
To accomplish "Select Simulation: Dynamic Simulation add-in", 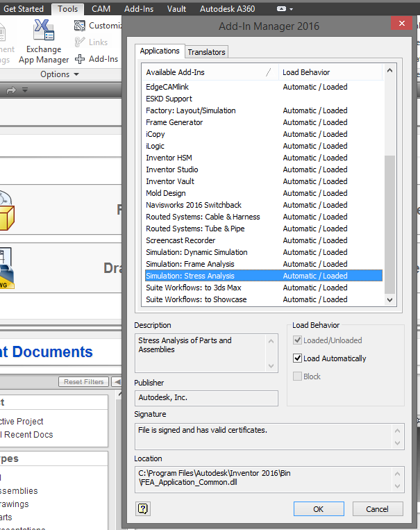I will click(264, 252).
